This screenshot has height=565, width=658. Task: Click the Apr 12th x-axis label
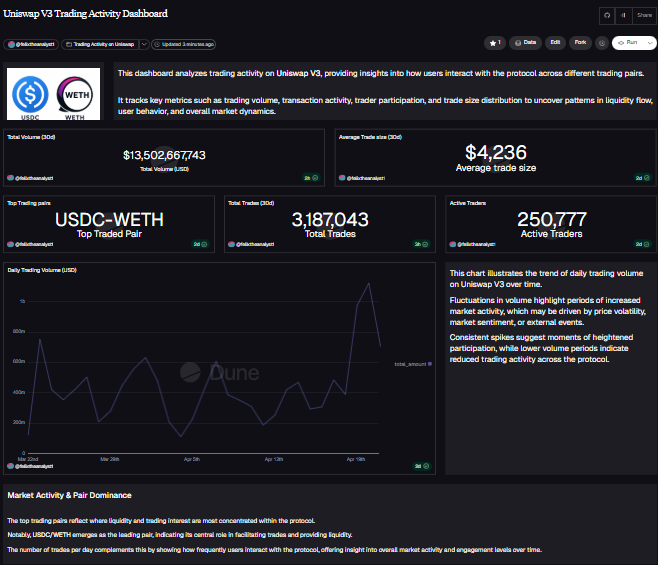274,459
